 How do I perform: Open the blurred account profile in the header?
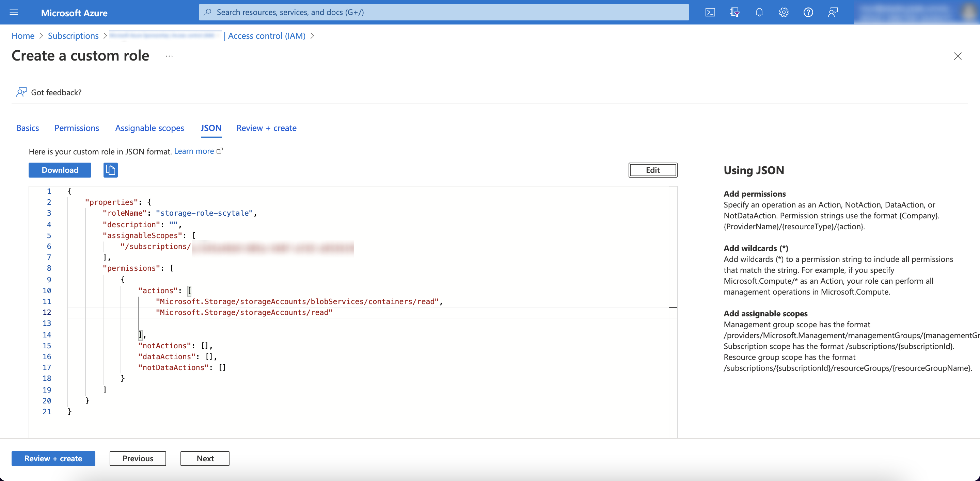pos(917,13)
